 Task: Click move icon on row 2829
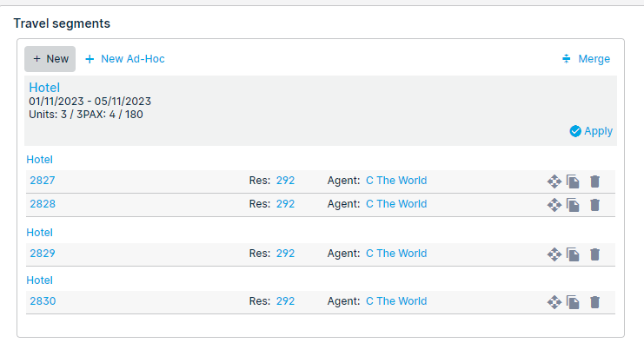click(x=554, y=254)
